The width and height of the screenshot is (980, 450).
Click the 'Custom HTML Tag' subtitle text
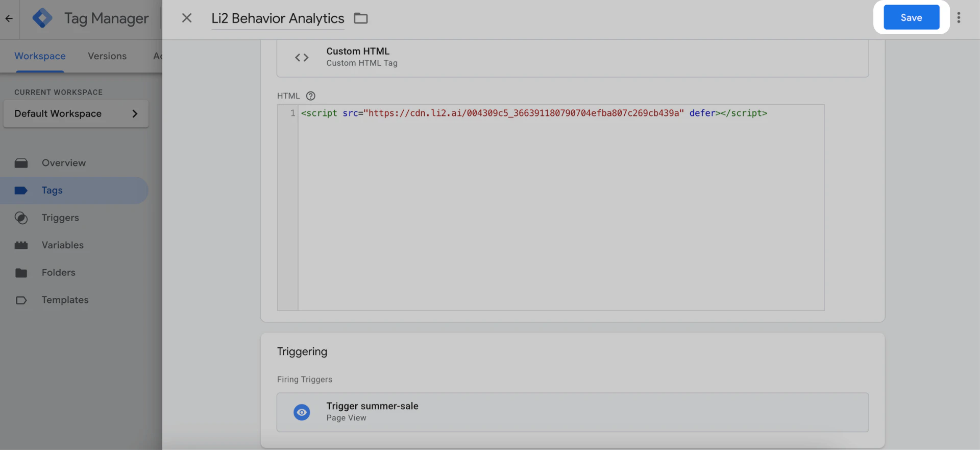pos(362,63)
